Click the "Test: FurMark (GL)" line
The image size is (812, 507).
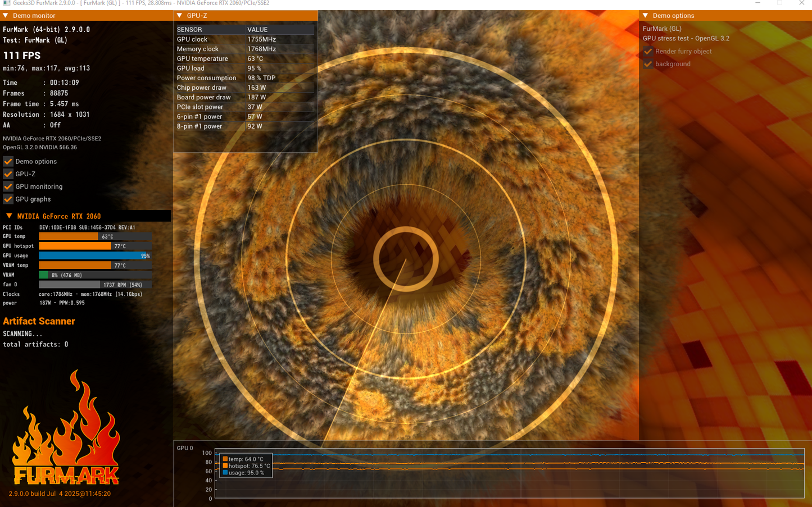coord(35,40)
